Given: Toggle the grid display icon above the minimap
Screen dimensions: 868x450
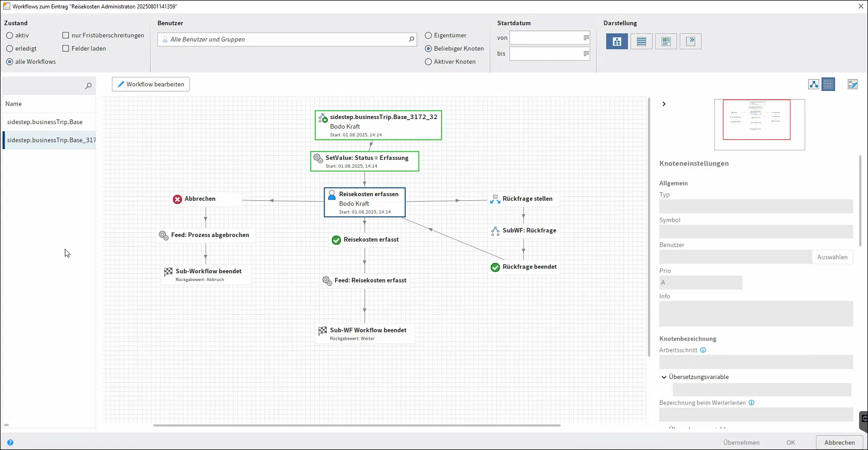Looking at the screenshot, I should pos(829,84).
